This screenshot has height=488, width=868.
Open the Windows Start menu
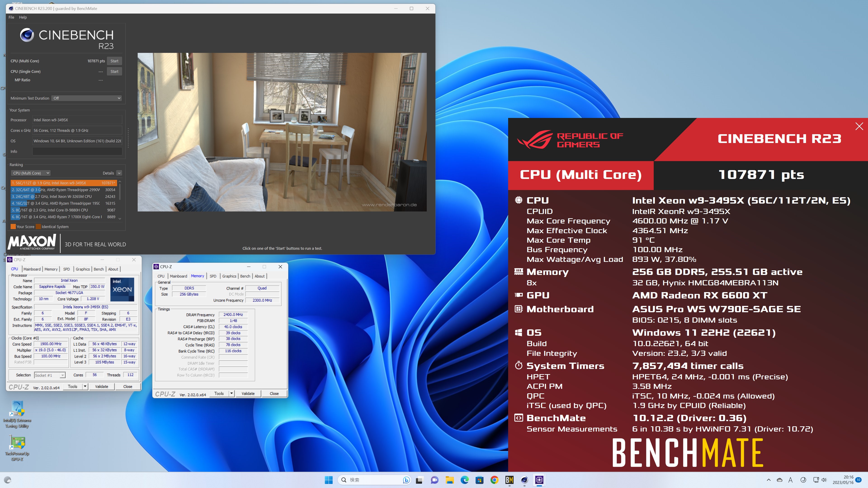click(328, 480)
